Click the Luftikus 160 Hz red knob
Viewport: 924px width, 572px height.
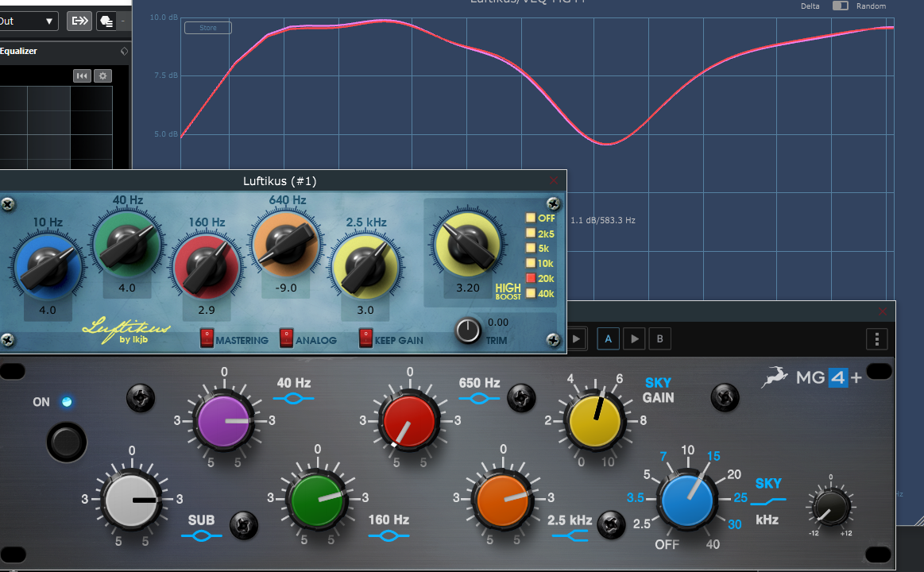click(207, 266)
